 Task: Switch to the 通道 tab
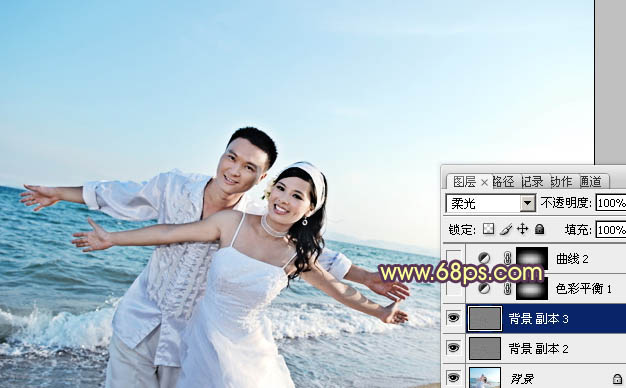point(591,182)
